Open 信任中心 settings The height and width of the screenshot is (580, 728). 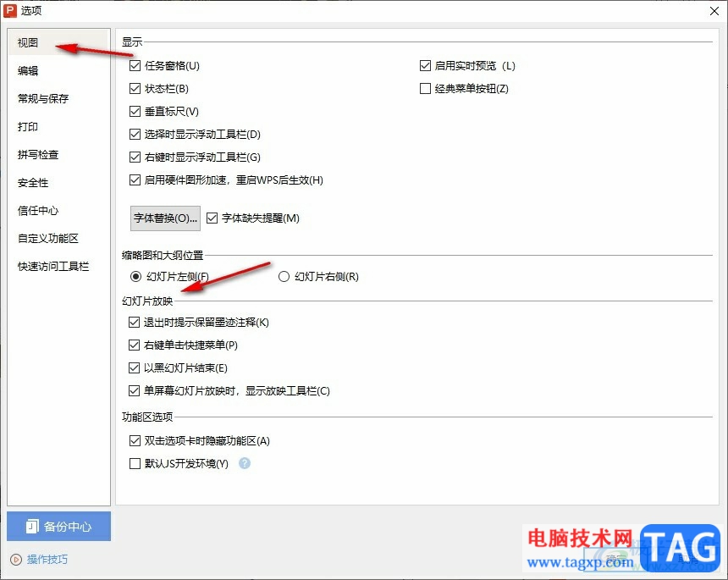coord(58,210)
